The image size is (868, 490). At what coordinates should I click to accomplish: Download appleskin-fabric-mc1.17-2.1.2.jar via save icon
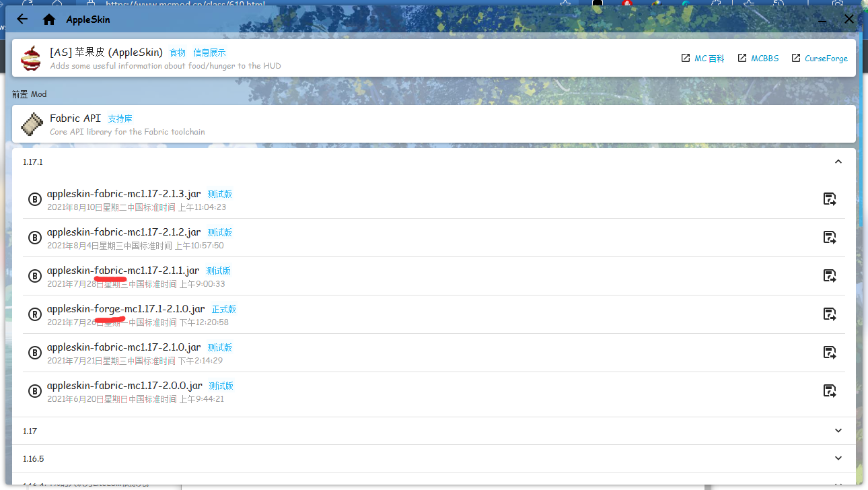pos(830,237)
